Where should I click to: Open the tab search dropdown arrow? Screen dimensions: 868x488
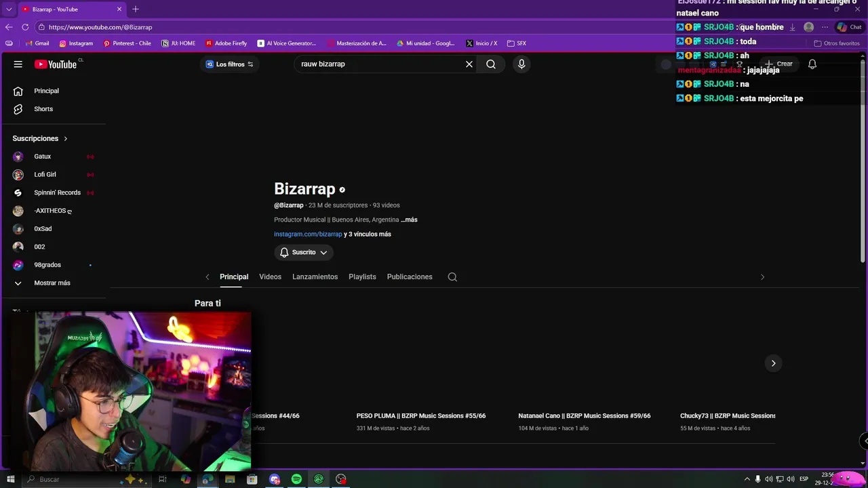coord(9,9)
